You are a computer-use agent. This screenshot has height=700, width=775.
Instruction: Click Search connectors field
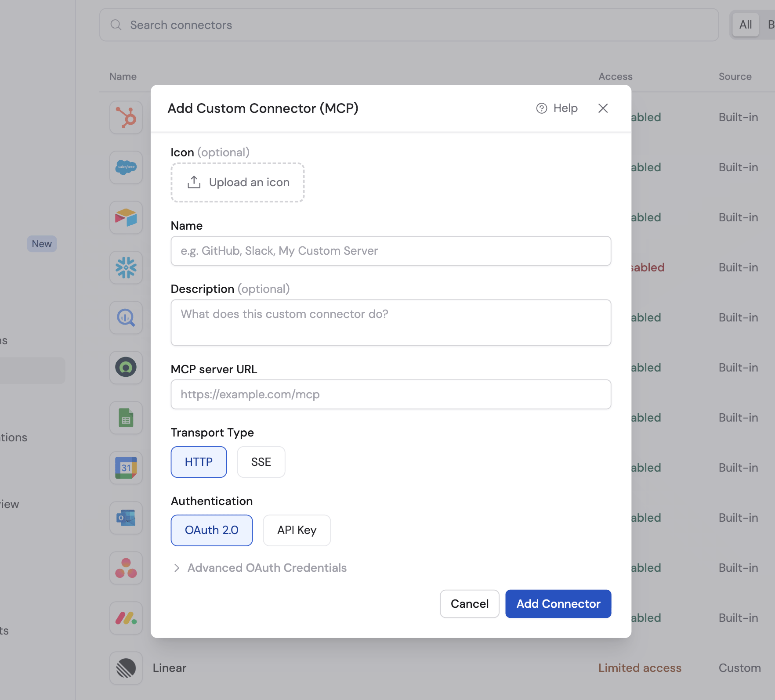[409, 25]
